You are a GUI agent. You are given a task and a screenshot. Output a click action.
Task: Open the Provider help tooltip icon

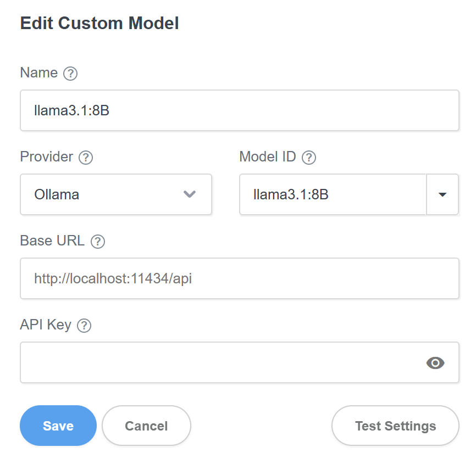pos(86,158)
